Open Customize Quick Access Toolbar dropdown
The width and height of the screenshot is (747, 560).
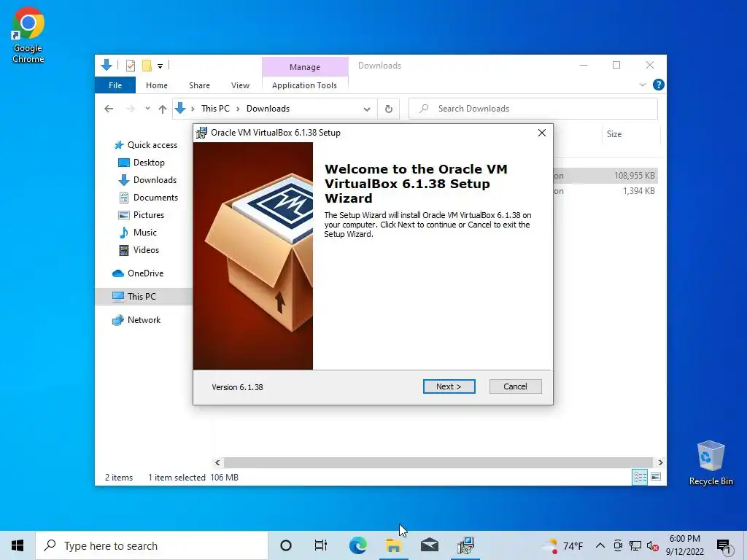[x=160, y=66]
